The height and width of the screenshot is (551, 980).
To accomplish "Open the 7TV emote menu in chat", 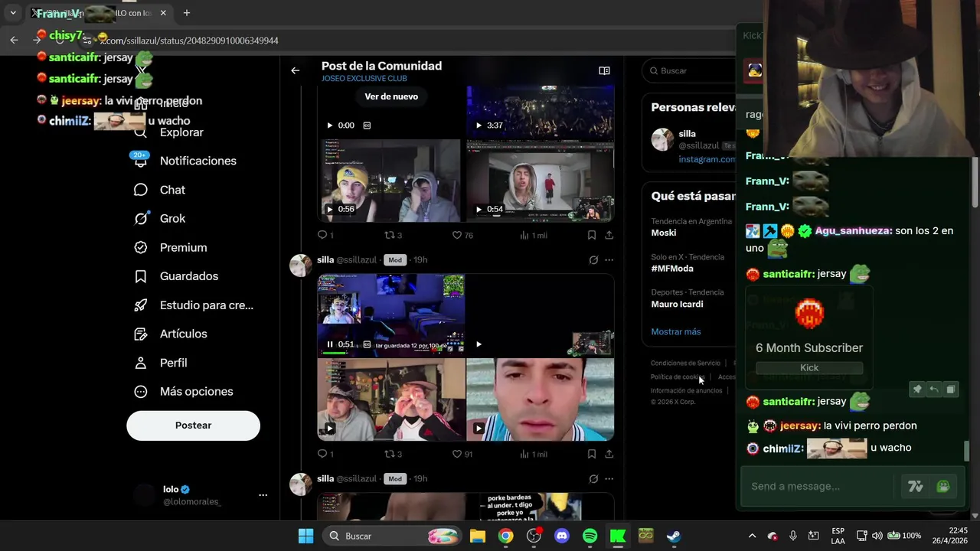I will click(x=916, y=487).
